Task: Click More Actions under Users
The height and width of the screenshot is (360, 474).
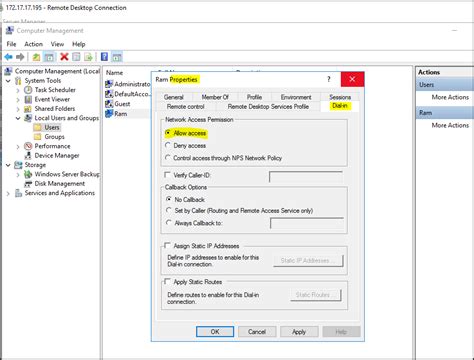Action: pos(450,97)
